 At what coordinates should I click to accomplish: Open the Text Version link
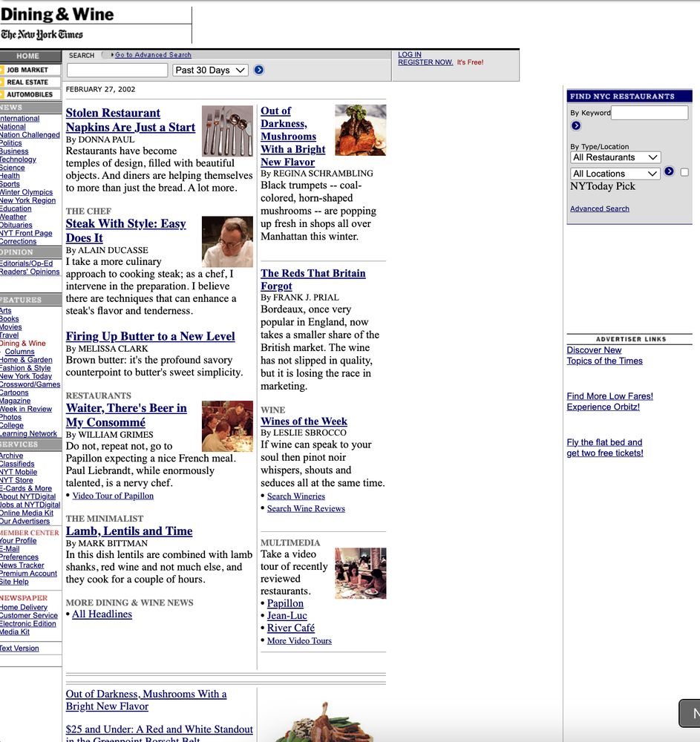point(19,649)
